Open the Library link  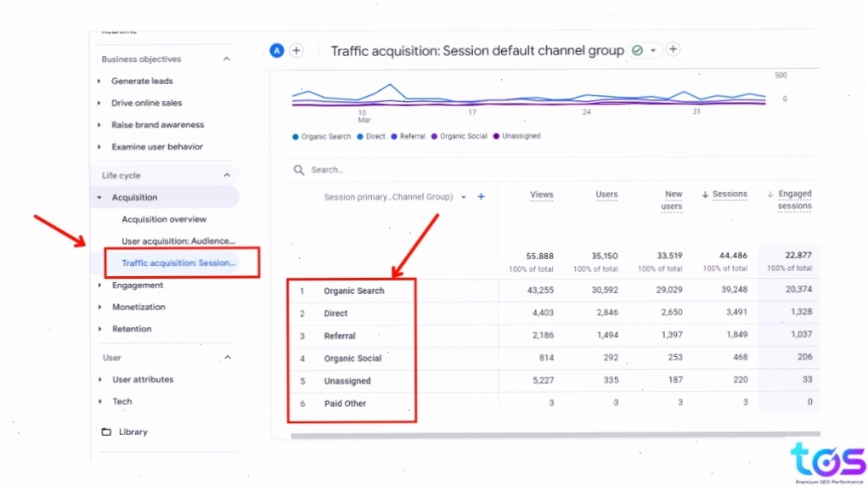pyautogui.click(x=132, y=433)
